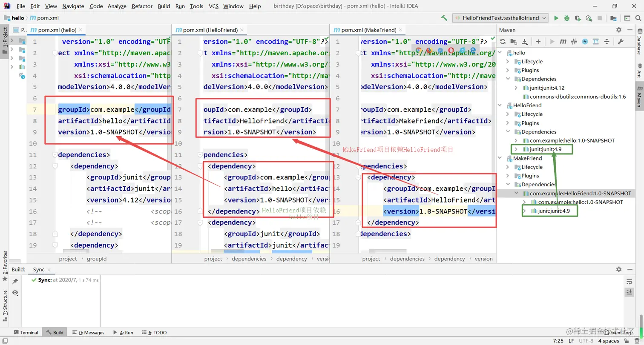Viewport: 644px width, 345px height.
Task: Collapse the hello Maven project node
Action: coord(500,53)
